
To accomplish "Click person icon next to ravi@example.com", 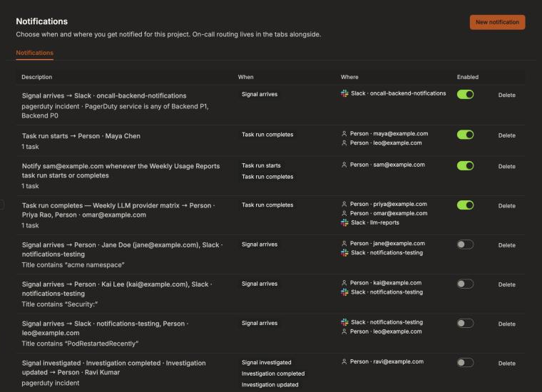I will [344, 361].
